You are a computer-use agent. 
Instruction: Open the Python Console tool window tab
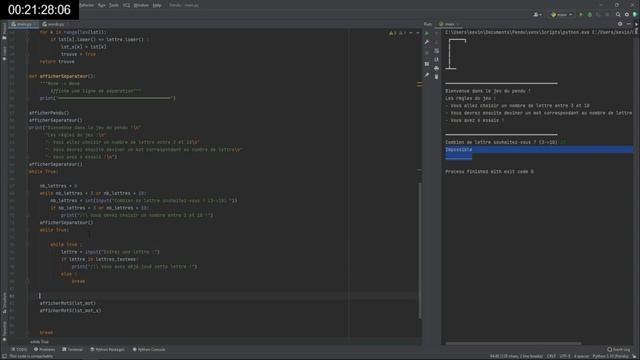[x=149, y=349]
